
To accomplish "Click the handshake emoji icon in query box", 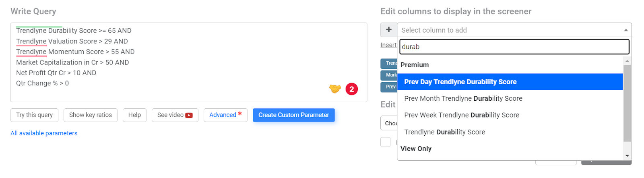I will pyautogui.click(x=335, y=89).
